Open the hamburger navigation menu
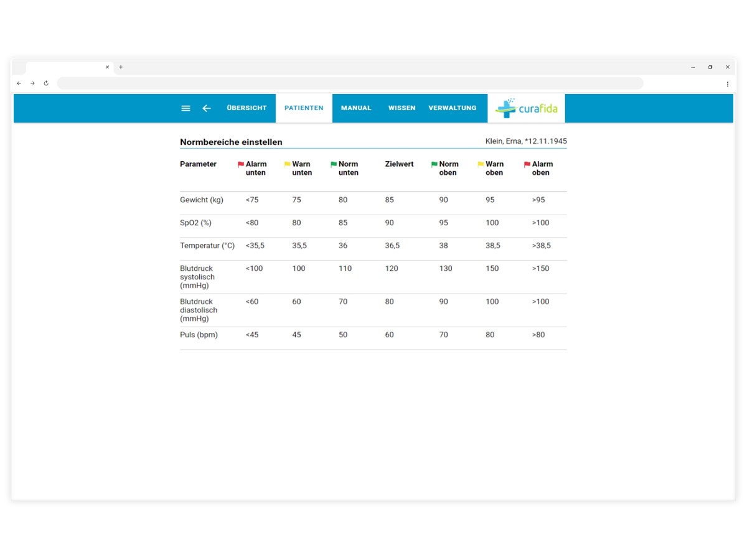The width and height of the screenshot is (747, 560). (x=186, y=108)
